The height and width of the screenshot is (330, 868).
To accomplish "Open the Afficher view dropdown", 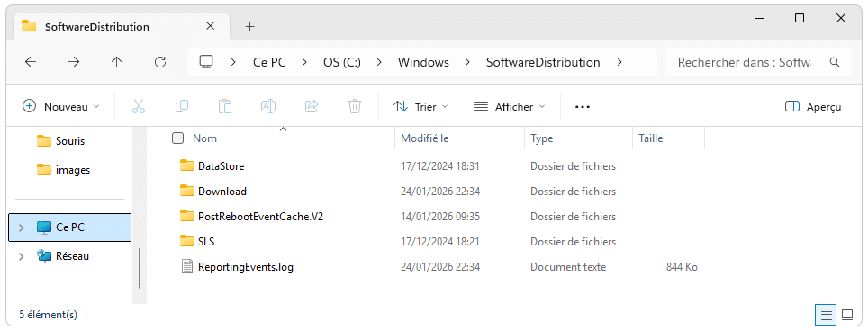I will 510,107.
